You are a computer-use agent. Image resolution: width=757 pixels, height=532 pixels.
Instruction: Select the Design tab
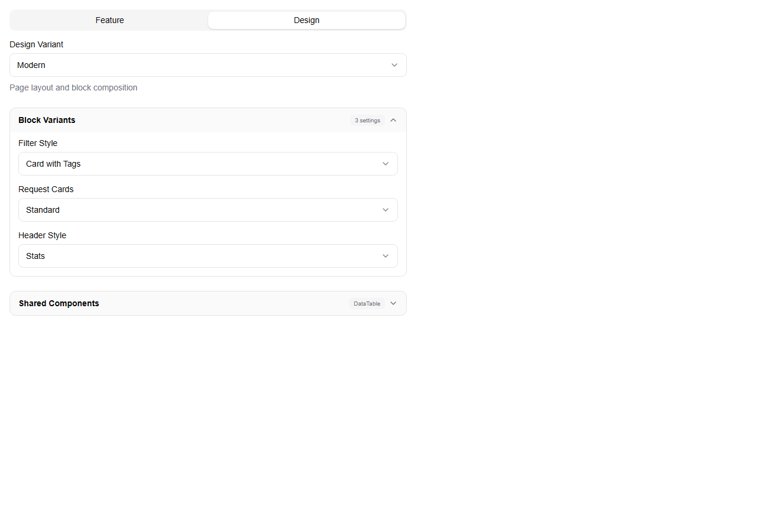[306, 20]
